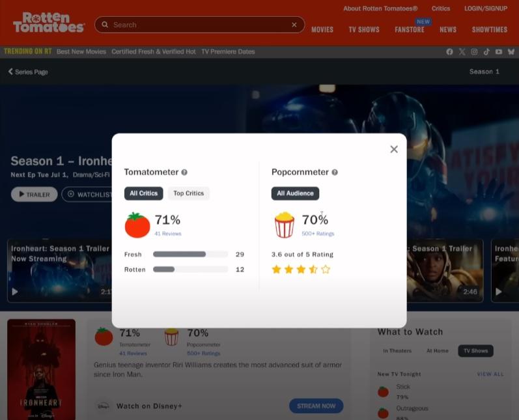The height and width of the screenshot is (420, 519).
Task: Select the All Audience filter
Action: (x=295, y=193)
